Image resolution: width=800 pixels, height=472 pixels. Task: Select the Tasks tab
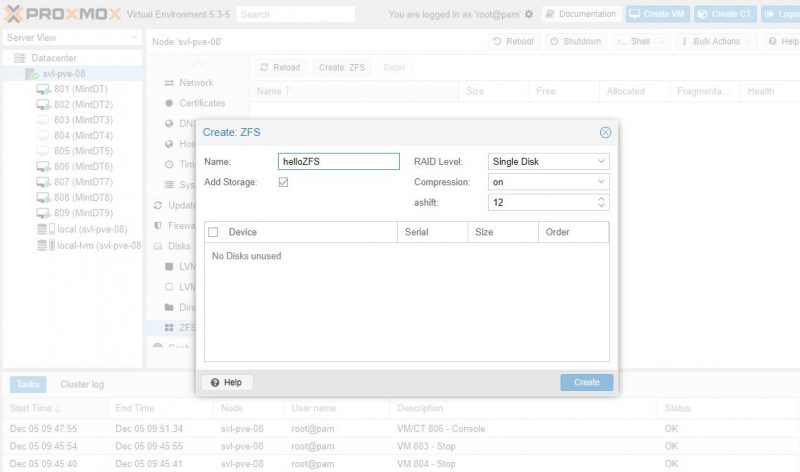(28, 385)
